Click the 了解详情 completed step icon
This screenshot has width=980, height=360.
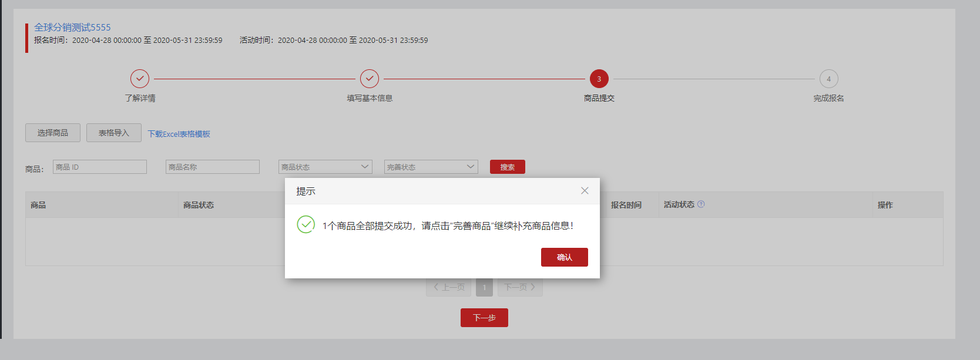[x=140, y=79]
